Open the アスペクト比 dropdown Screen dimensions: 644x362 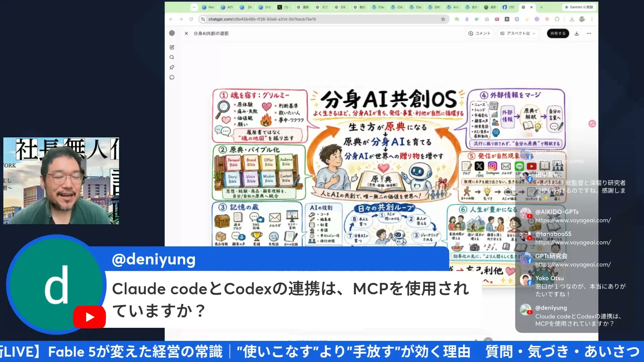pos(518,33)
